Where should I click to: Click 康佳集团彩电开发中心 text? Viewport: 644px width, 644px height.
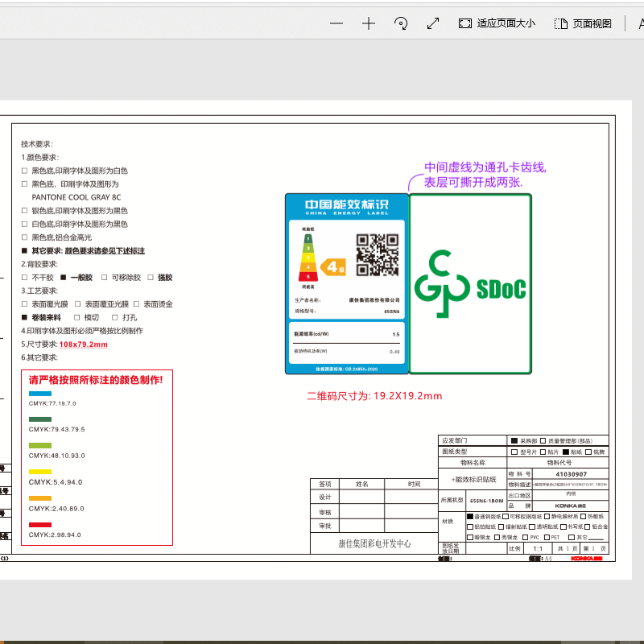click(374, 544)
